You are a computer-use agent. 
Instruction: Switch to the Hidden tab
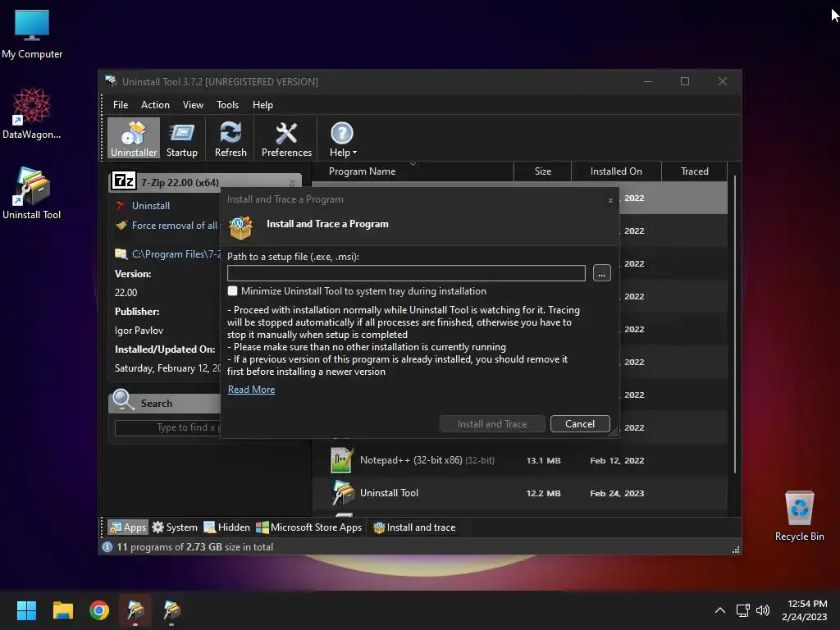coord(226,527)
